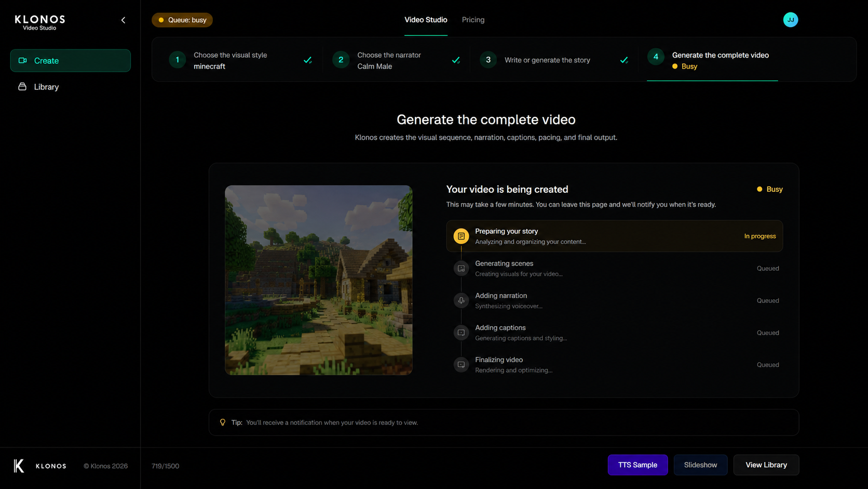Click the Busy status under step 4
The image size is (868, 489).
click(x=685, y=67)
